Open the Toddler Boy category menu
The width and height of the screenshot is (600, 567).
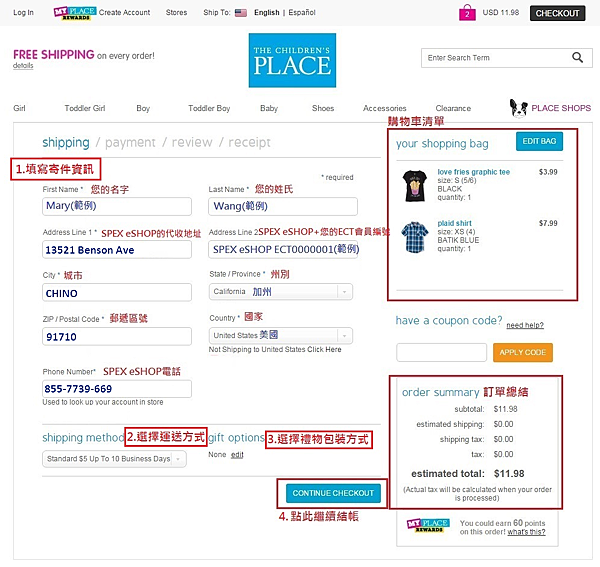pos(209,108)
